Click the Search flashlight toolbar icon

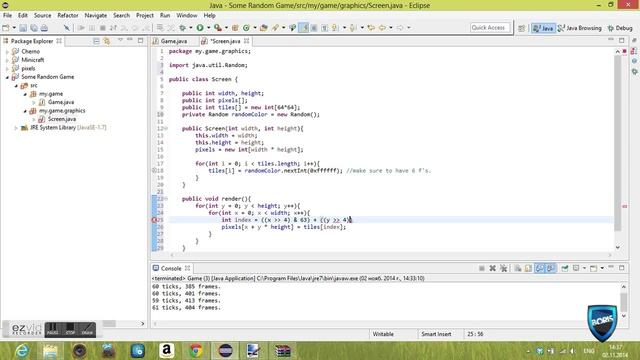(x=276, y=28)
